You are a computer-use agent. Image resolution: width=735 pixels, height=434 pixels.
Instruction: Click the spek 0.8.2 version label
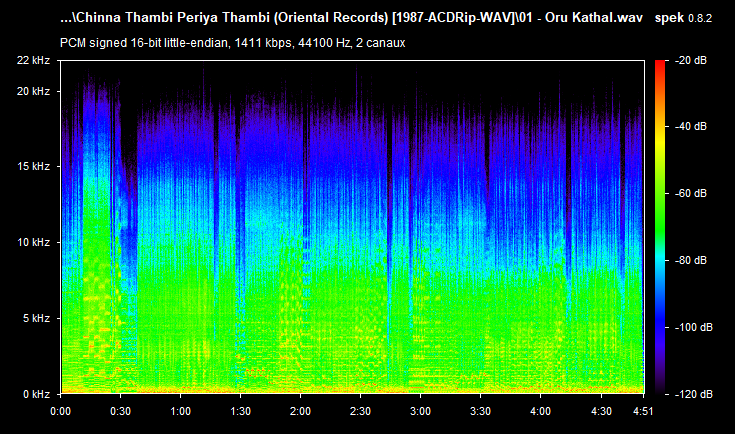point(683,18)
